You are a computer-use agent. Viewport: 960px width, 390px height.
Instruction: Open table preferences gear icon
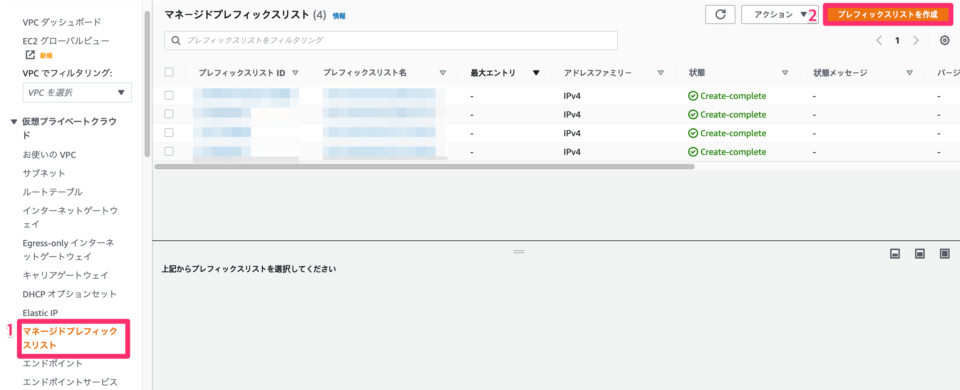coord(945,41)
